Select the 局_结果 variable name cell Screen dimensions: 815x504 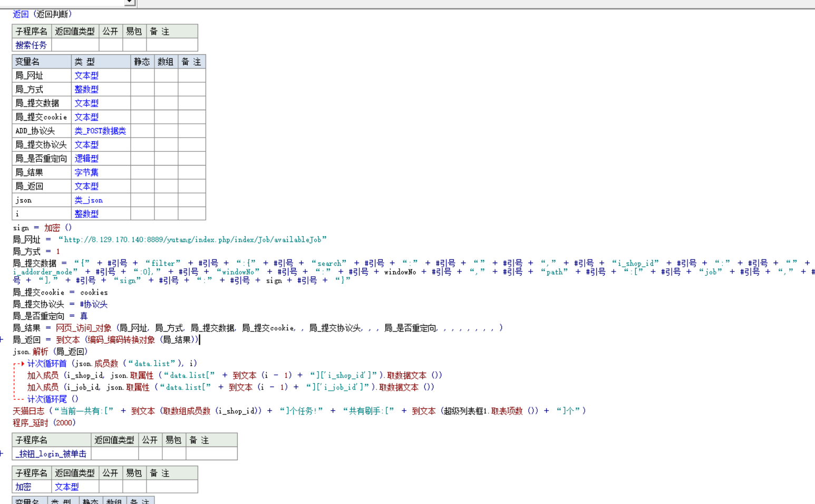coord(42,172)
